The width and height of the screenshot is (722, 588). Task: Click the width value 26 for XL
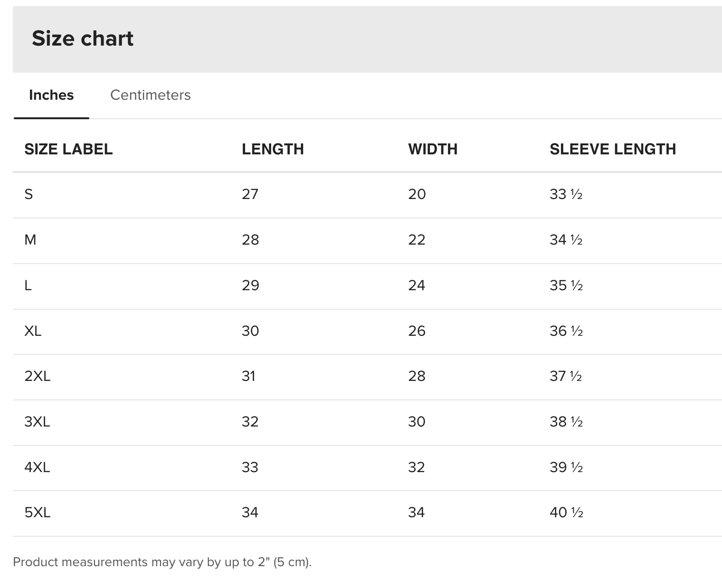(x=417, y=331)
